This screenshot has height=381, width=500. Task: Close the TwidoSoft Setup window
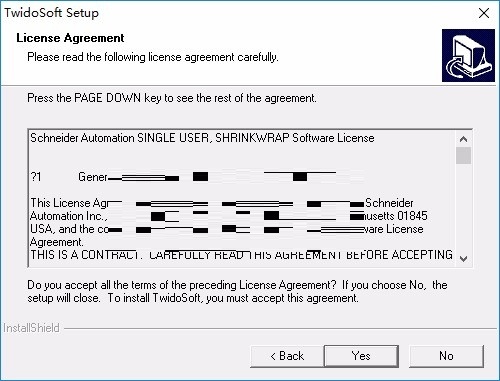click(x=484, y=13)
